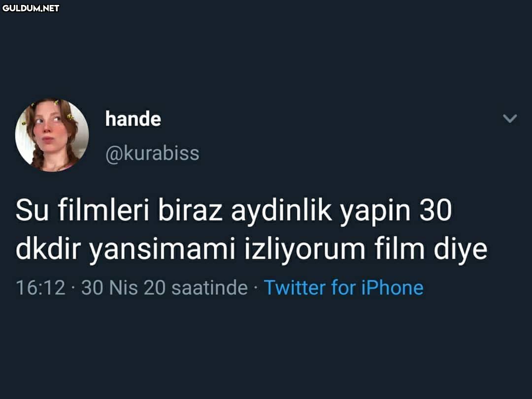Select the word filmleri in the tweet
This screenshot has height=399, width=532.
point(103,210)
